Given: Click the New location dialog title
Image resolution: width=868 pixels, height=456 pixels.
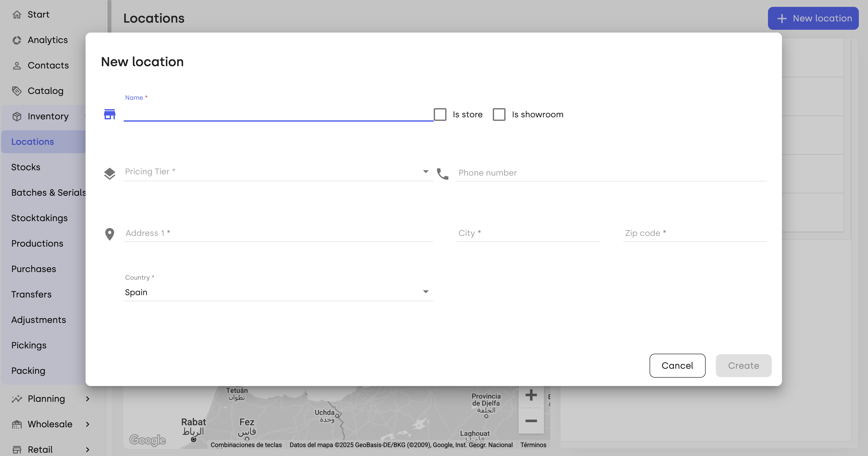Looking at the screenshot, I should click(142, 62).
